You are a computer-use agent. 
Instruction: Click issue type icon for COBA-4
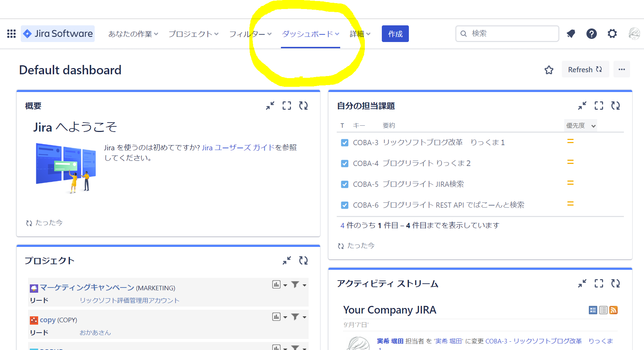point(345,164)
